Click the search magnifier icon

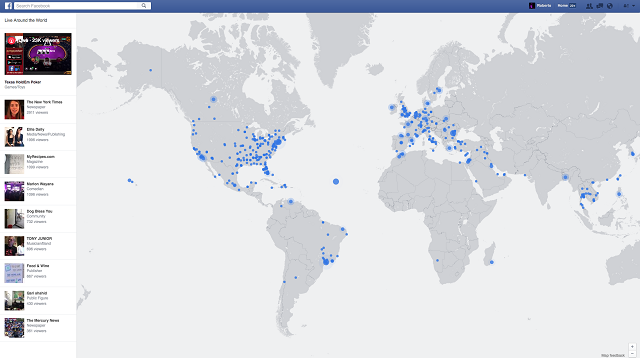[x=144, y=6]
